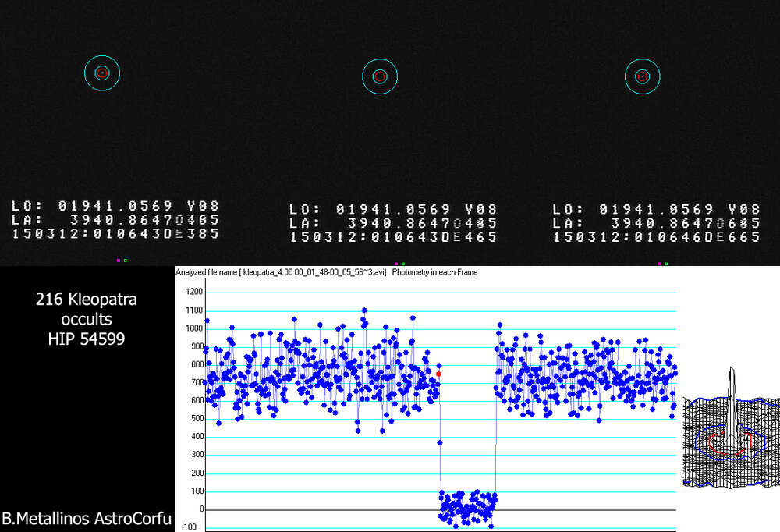
Task: Click the timestamp ending in 385
Action: 115,234
